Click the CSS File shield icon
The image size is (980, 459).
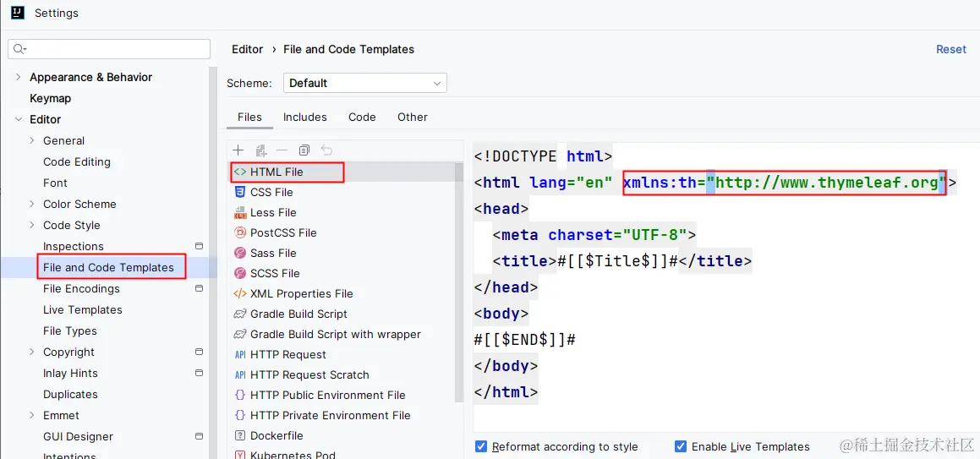pos(239,192)
